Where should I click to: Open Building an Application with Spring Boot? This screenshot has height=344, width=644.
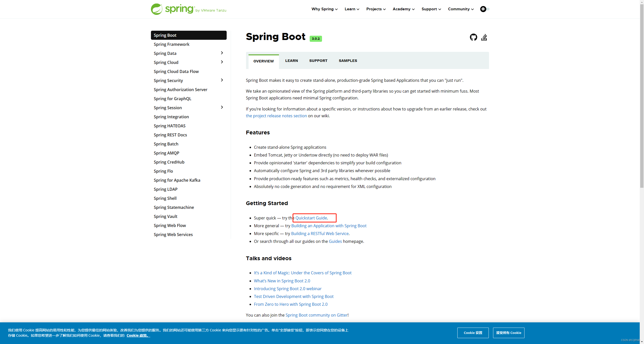point(329,226)
